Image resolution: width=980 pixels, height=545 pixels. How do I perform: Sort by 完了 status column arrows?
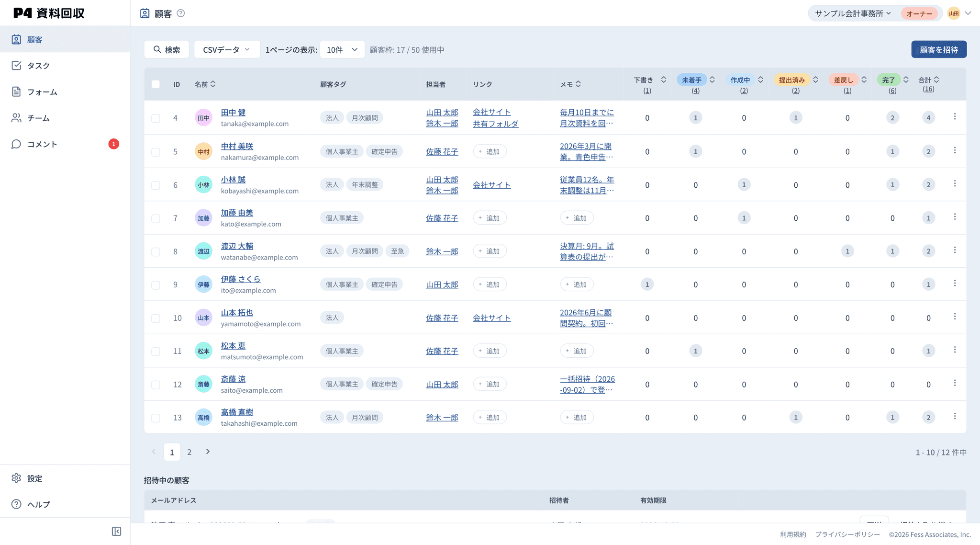(906, 79)
